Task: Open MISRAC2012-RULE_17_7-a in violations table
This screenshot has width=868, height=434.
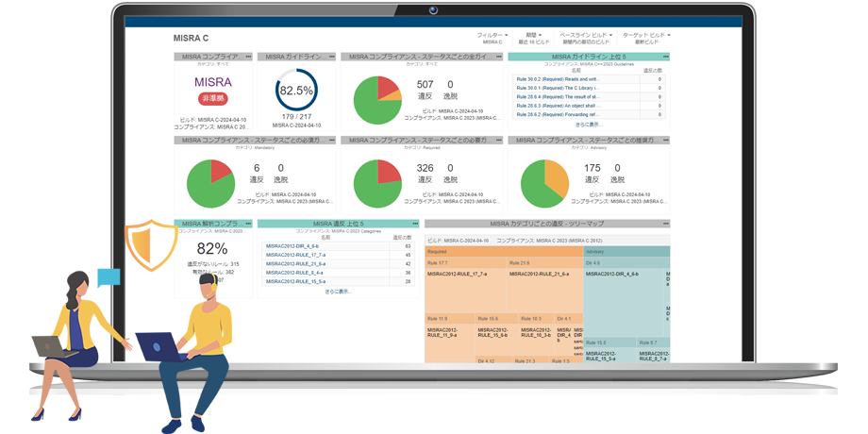Action: [x=293, y=255]
